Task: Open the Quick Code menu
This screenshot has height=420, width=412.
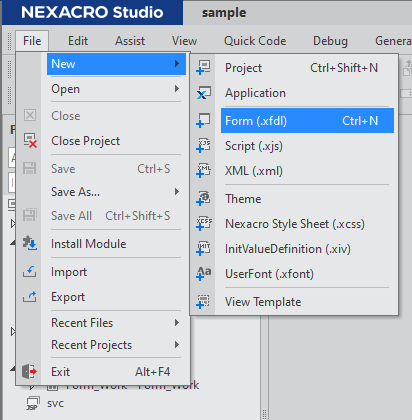Action: (x=255, y=41)
